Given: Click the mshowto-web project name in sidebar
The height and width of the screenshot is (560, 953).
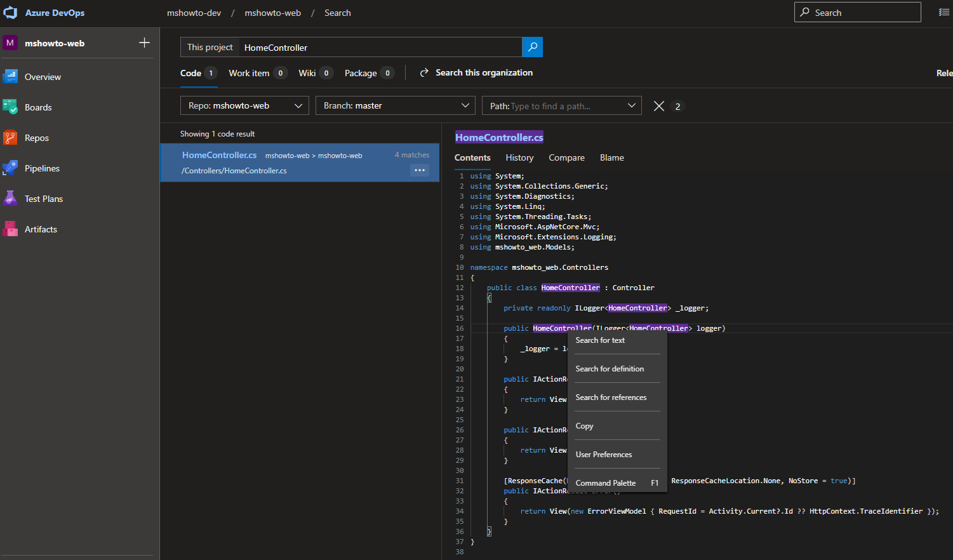Looking at the screenshot, I should point(55,43).
